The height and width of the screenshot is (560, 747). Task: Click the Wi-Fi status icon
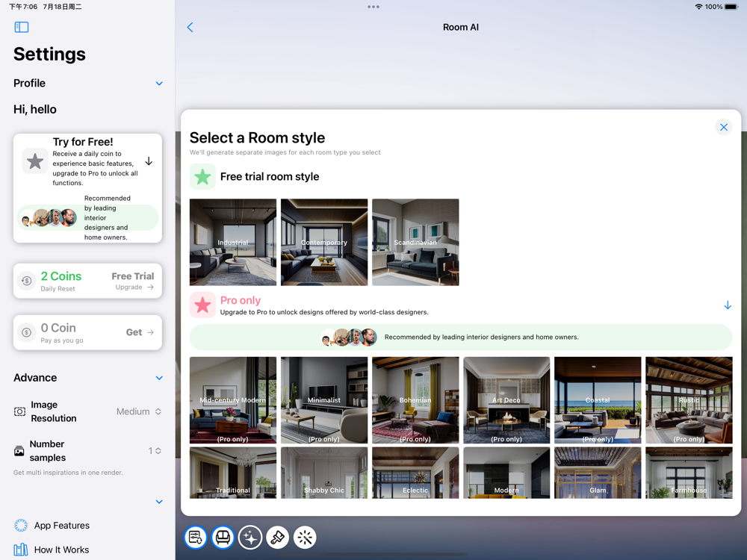(x=699, y=7)
